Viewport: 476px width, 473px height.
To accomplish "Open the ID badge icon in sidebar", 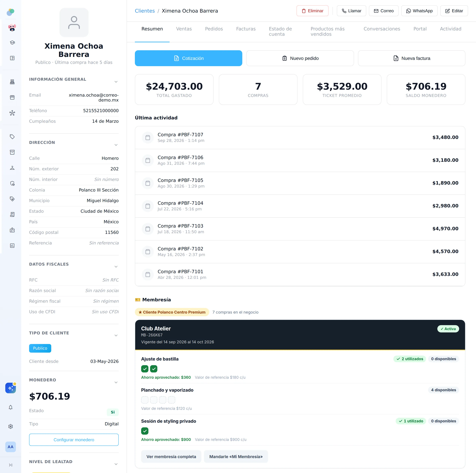I will pyautogui.click(x=12, y=230).
